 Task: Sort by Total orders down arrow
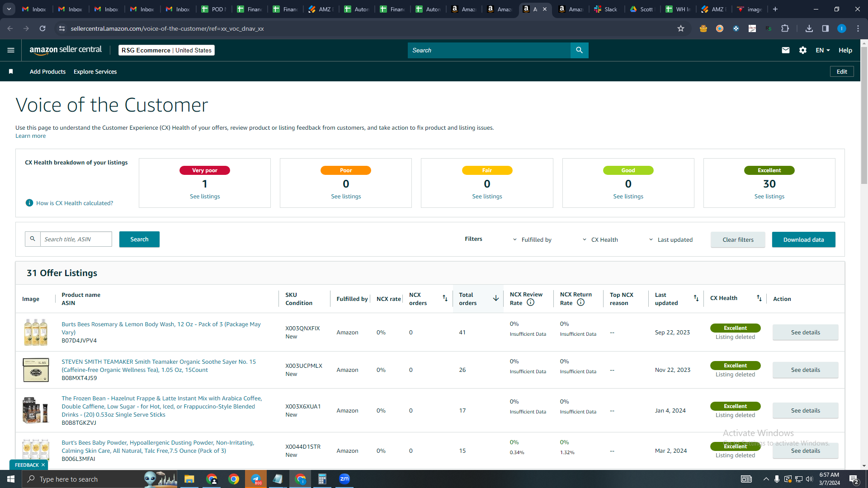coord(496,298)
